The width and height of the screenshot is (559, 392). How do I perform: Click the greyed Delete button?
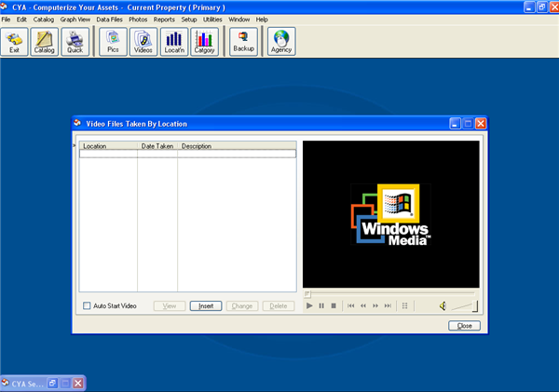coord(279,305)
